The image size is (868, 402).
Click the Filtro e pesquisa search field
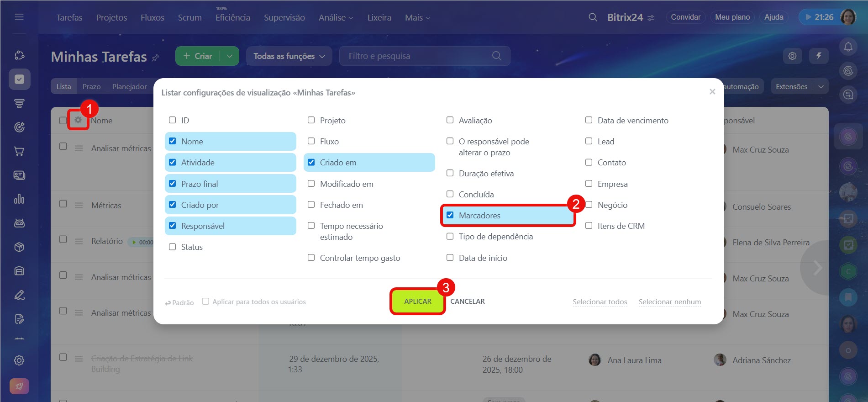click(x=418, y=56)
